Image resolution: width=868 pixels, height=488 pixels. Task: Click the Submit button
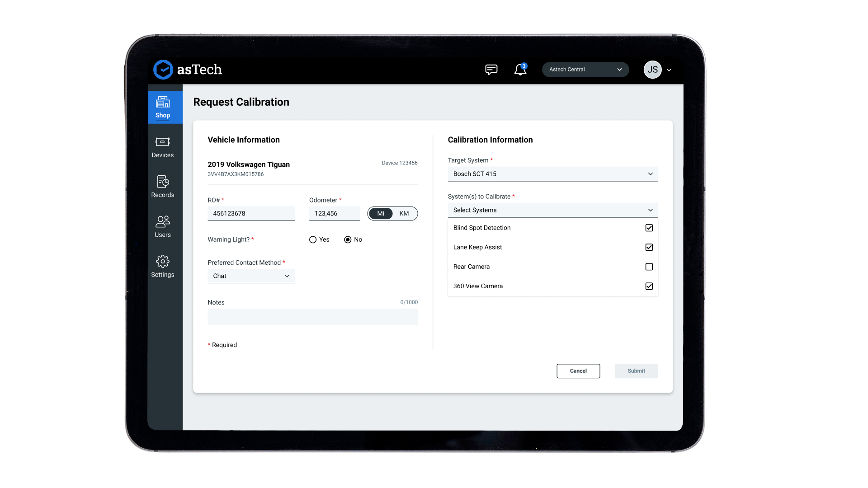click(x=636, y=371)
